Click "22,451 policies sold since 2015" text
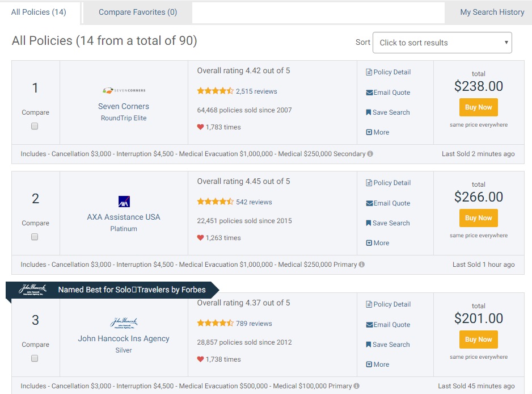 244,221
